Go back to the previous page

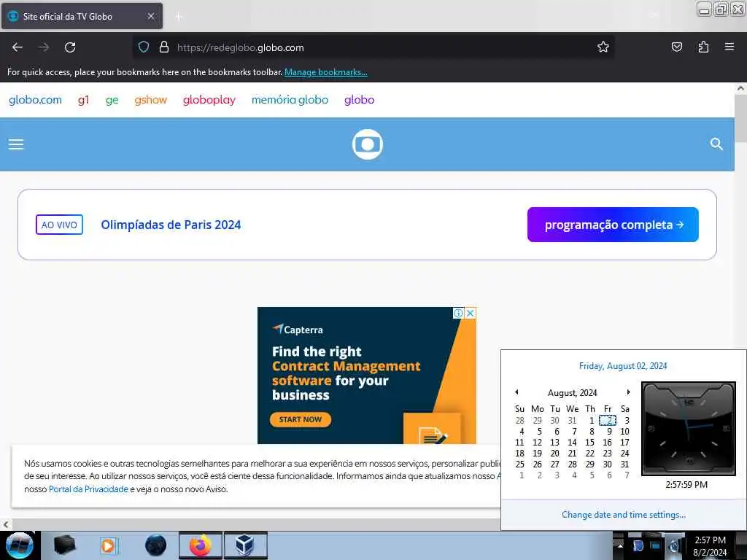coord(18,47)
